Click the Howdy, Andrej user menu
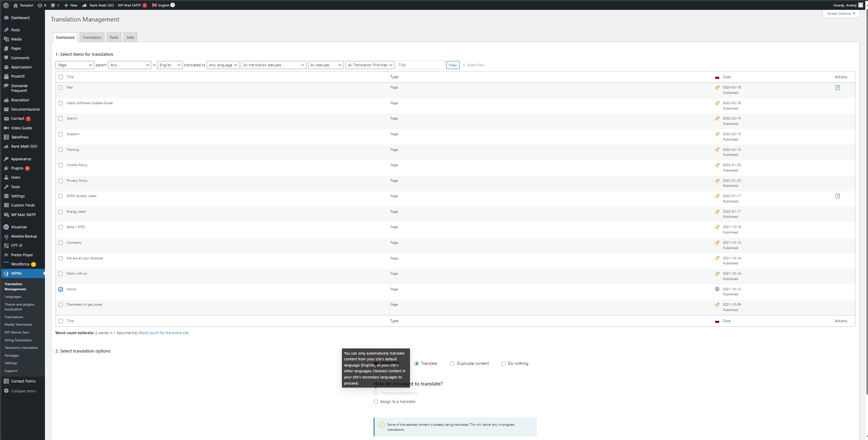The image size is (868, 440). [848, 5]
